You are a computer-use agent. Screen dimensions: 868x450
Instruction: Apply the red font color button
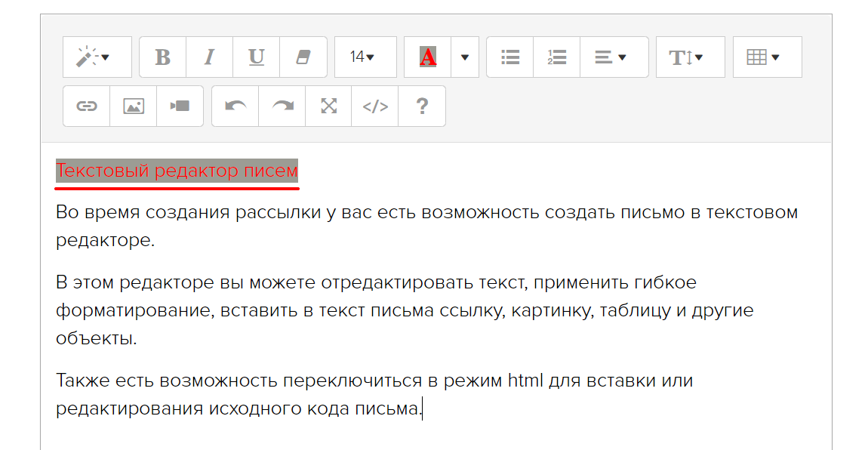[428, 57]
